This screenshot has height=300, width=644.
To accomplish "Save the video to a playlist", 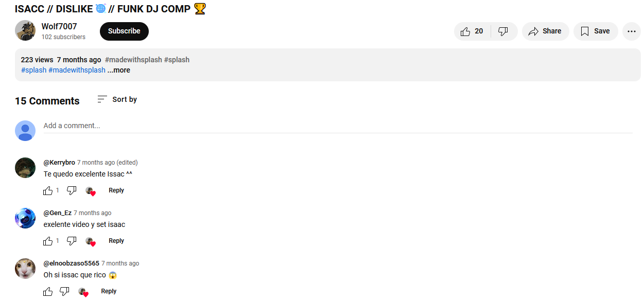I will point(596,31).
